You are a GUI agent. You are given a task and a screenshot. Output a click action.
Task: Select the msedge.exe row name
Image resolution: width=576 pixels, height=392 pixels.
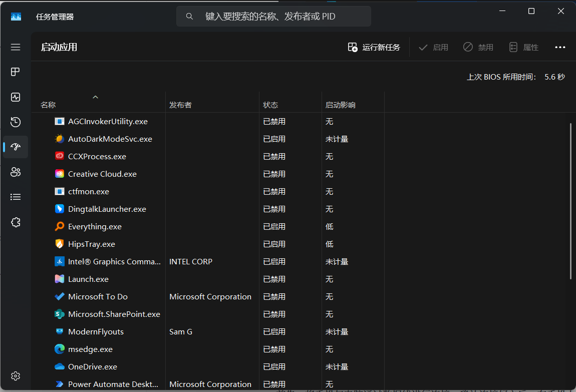pyautogui.click(x=90, y=349)
